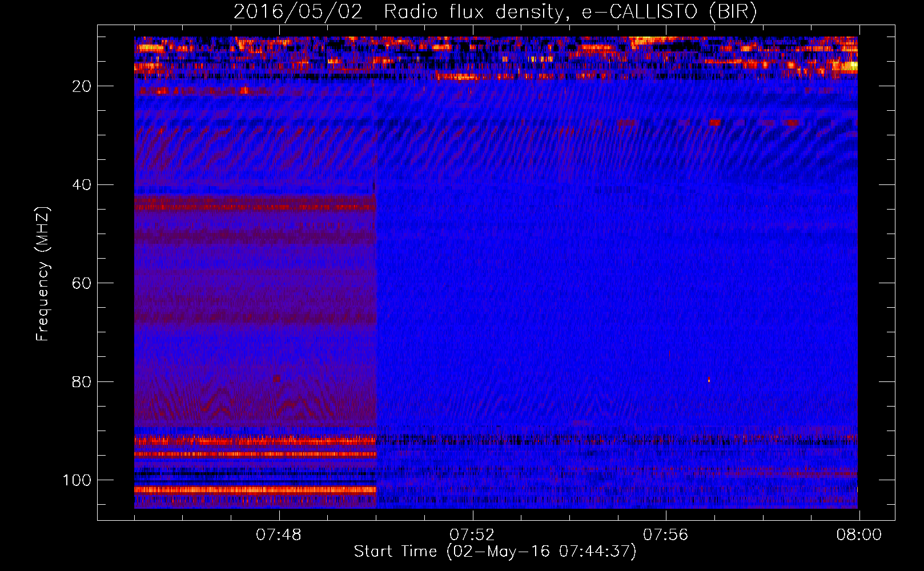Click the 07:48 time tick label
Image resolution: width=924 pixels, height=571 pixels.
pos(279,535)
